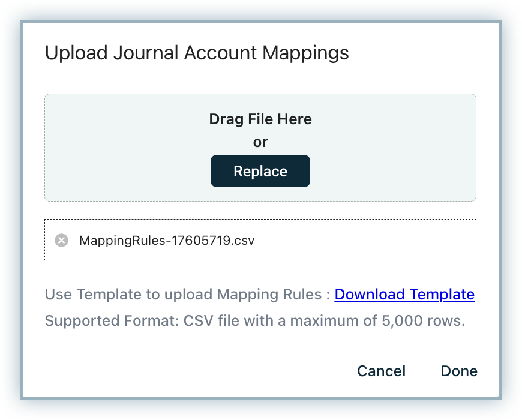Click the Supported Format note text
Screen dimensions: 522x420
(254, 321)
